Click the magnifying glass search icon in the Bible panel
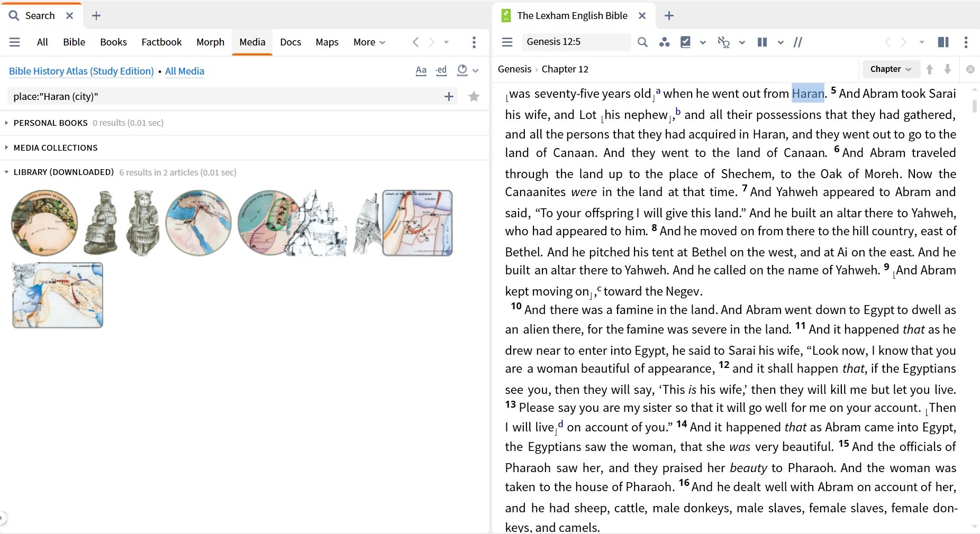The height and width of the screenshot is (534, 980). 643,42
